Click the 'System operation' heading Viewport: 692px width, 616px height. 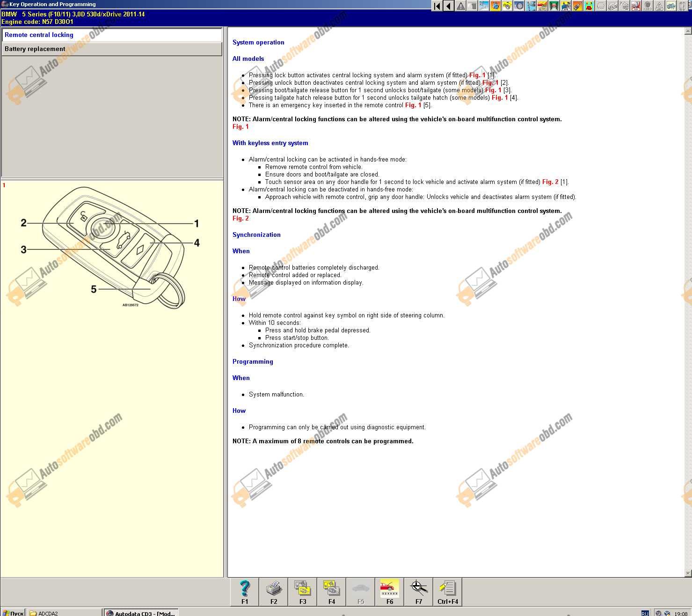click(258, 42)
